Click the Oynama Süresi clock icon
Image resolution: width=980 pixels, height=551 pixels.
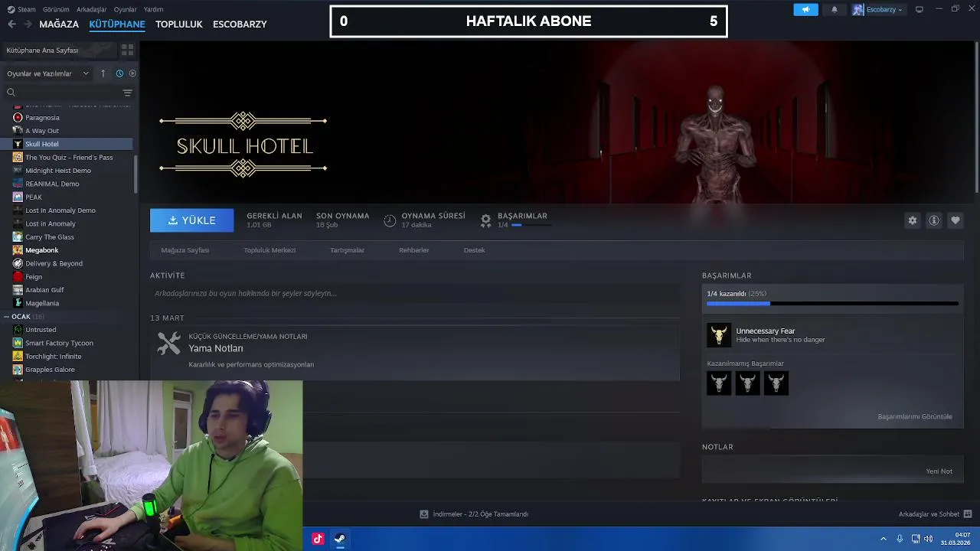(x=390, y=220)
